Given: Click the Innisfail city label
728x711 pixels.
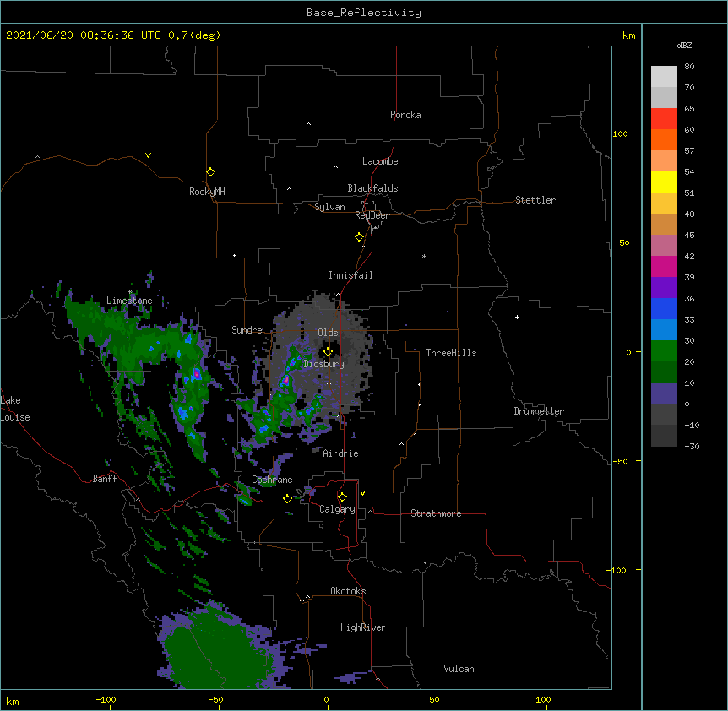Looking at the screenshot, I should pyautogui.click(x=350, y=275).
